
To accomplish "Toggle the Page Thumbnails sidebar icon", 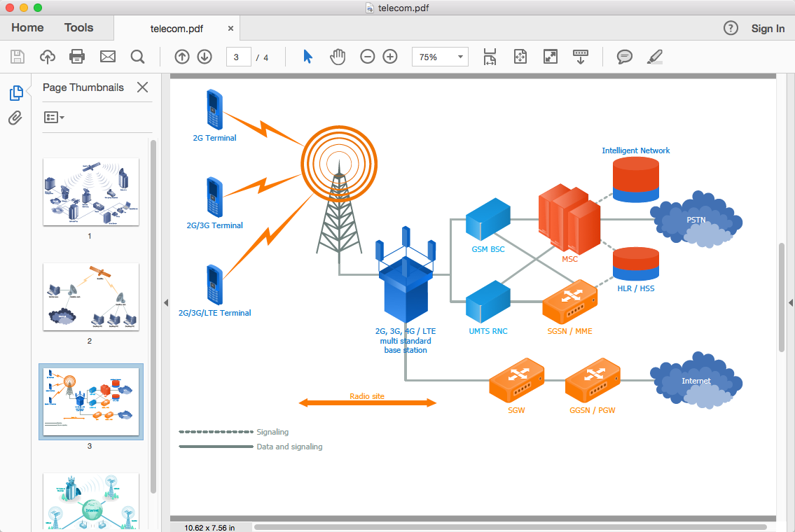I will click(15, 92).
